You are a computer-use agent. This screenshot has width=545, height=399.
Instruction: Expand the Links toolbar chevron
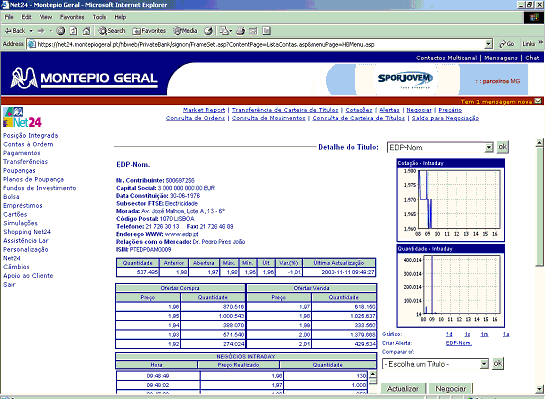click(x=540, y=43)
